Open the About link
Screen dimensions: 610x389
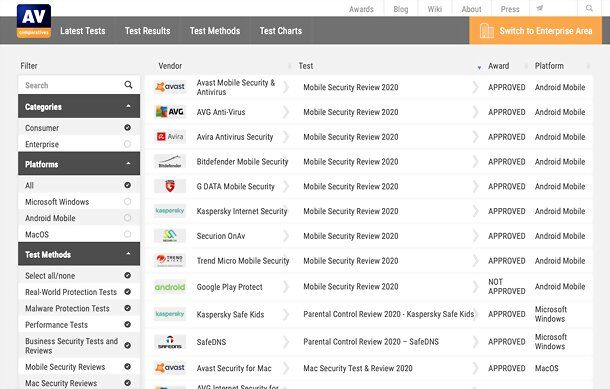(x=471, y=9)
